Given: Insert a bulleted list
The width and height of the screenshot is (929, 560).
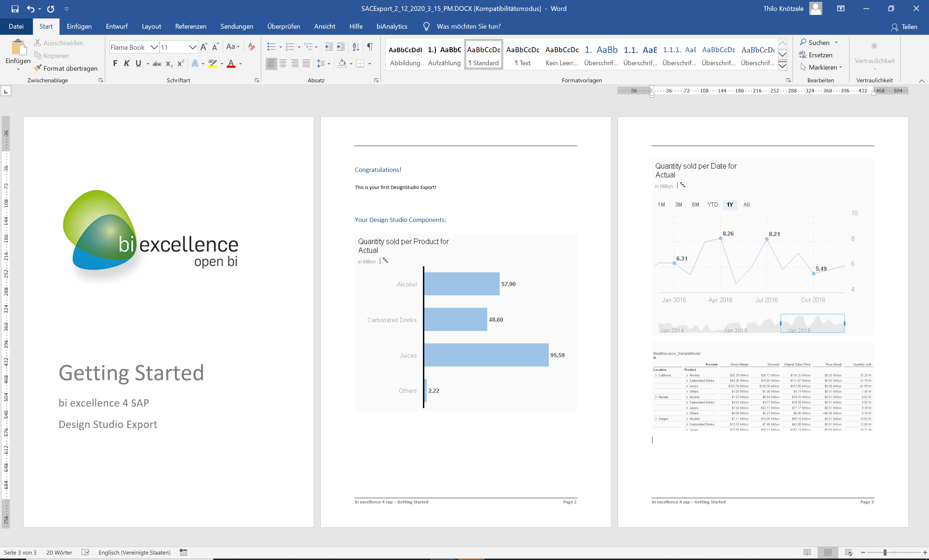Looking at the screenshot, I should click(271, 47).
